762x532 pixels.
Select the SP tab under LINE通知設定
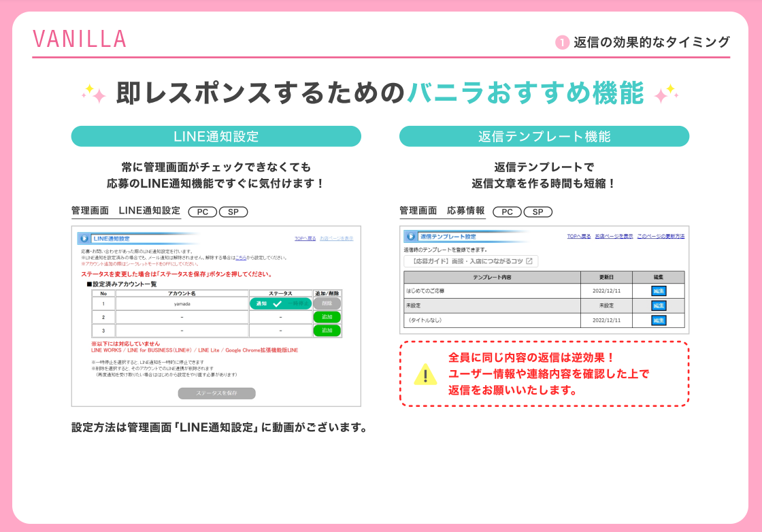pos(231,212)
